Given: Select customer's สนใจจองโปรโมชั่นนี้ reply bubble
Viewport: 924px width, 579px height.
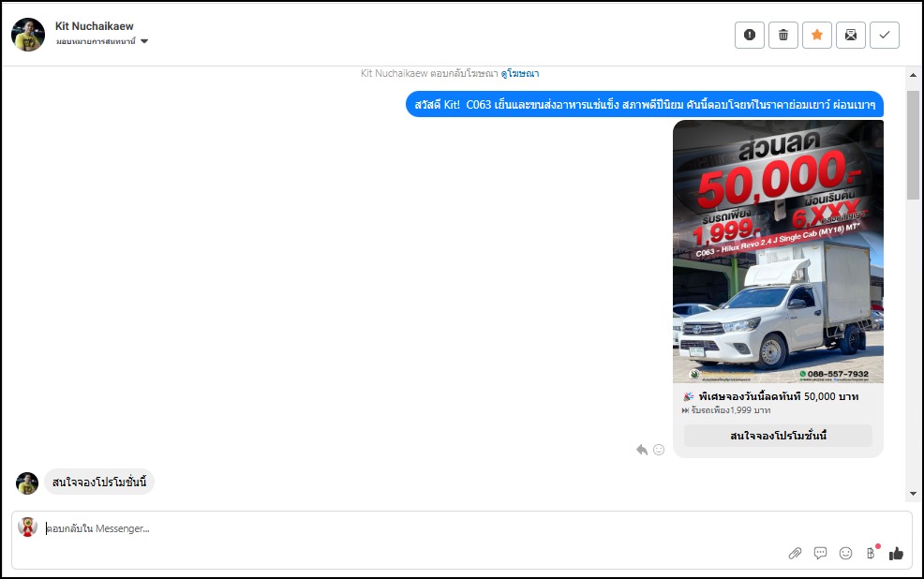Looking at the screenshot, I should point(99,482).
